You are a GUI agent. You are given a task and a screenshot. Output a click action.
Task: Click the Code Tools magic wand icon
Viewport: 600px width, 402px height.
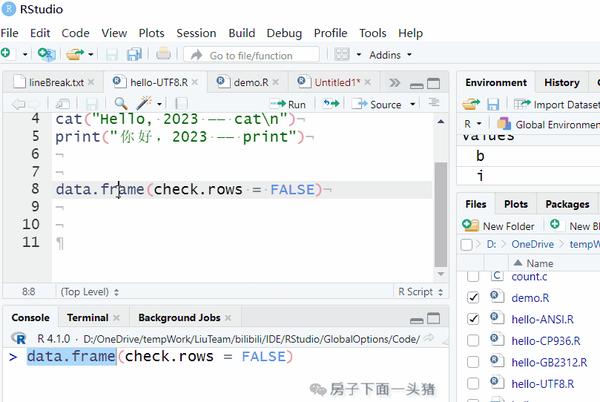(x=144, y=103)
